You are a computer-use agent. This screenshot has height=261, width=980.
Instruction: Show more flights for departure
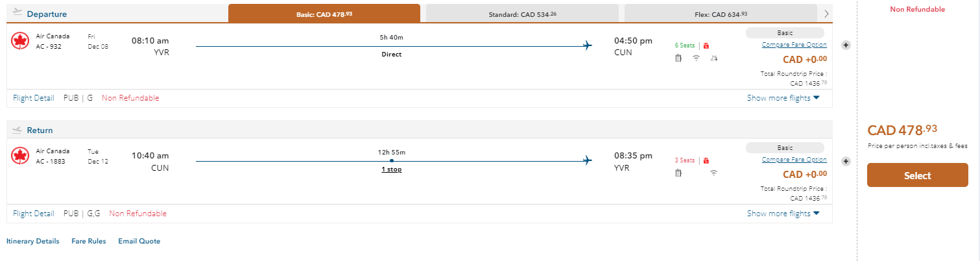click(783, 98)
